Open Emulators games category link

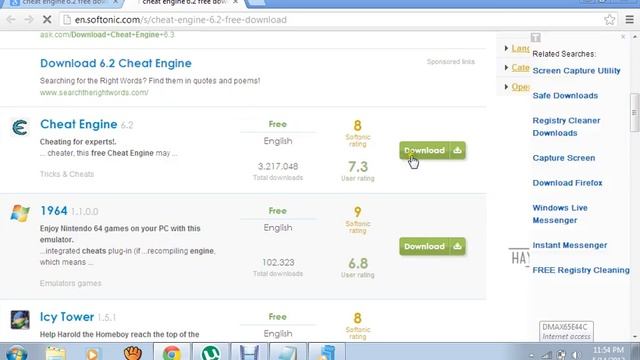pos(71,283)
